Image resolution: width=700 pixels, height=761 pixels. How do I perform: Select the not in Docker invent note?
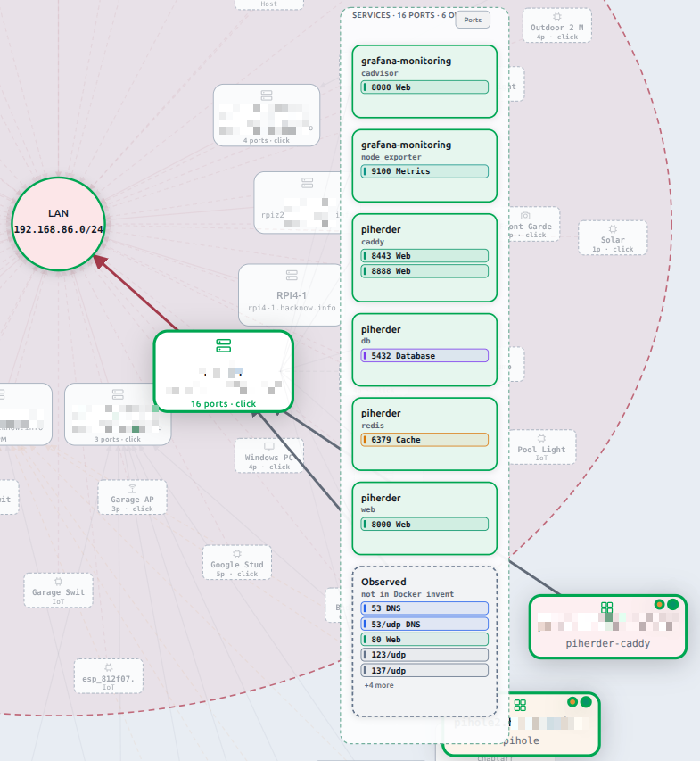[x=408, y=594]
